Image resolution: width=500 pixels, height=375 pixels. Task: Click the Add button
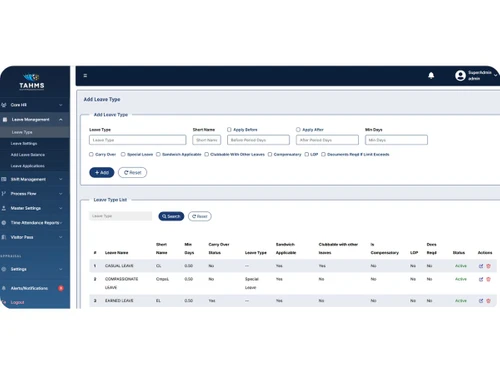point(102,172)
